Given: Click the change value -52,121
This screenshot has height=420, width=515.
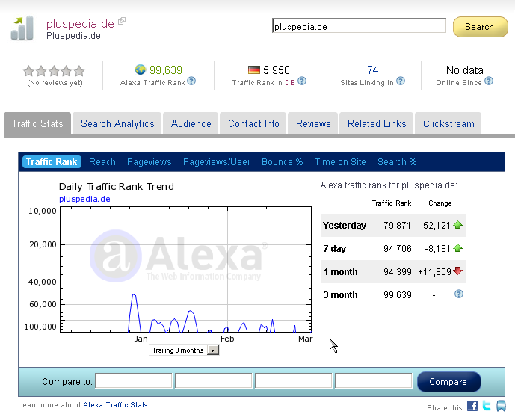Looking at the screenshot, I should (435, 225).
